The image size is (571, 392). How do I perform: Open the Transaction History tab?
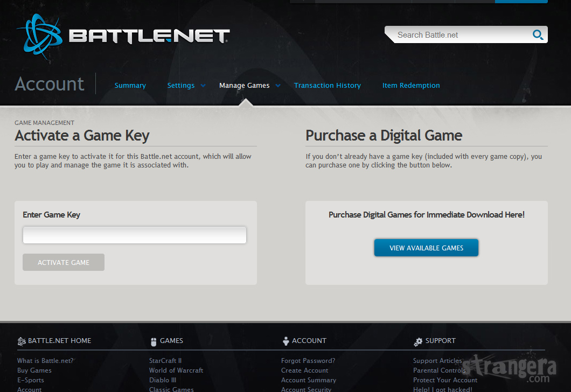pyautogui.click(x=328, y=86)
